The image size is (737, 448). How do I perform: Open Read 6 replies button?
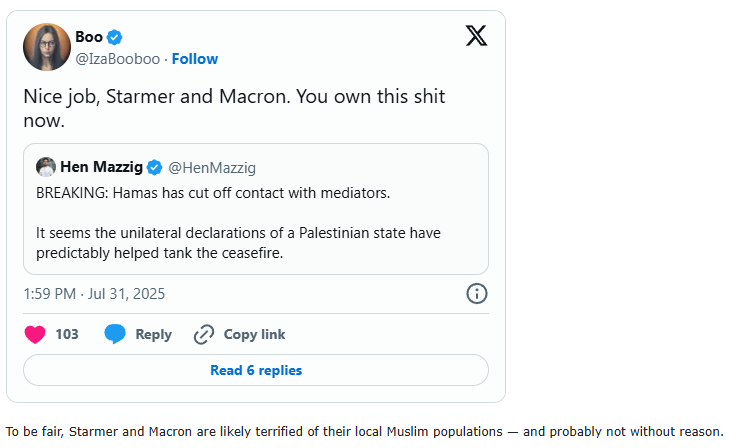(x=256, y=370)
